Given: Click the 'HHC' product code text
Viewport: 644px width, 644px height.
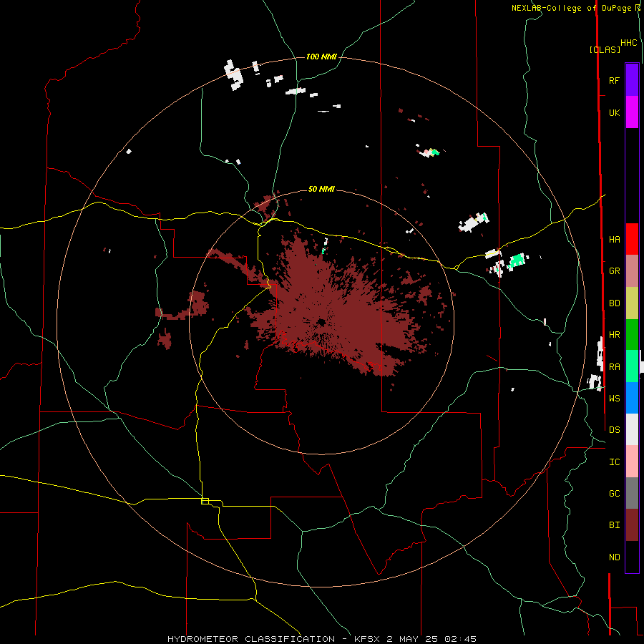Looking at the screenshot, I should [629, 43].
